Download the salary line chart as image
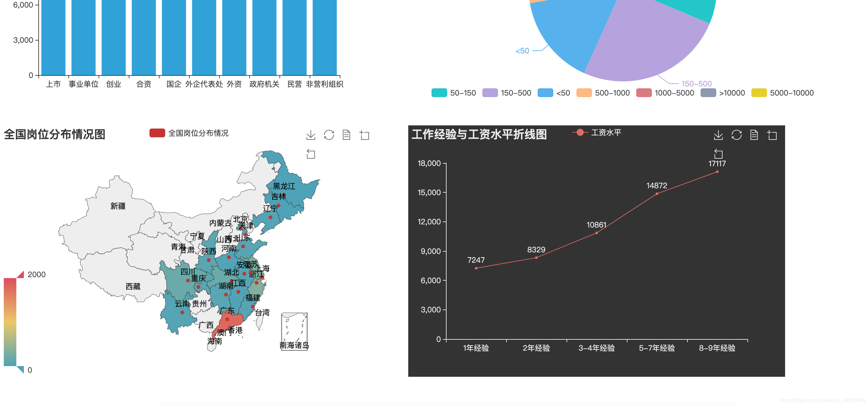This screenshot has height=406, width=868. click(x=719, y=135)
